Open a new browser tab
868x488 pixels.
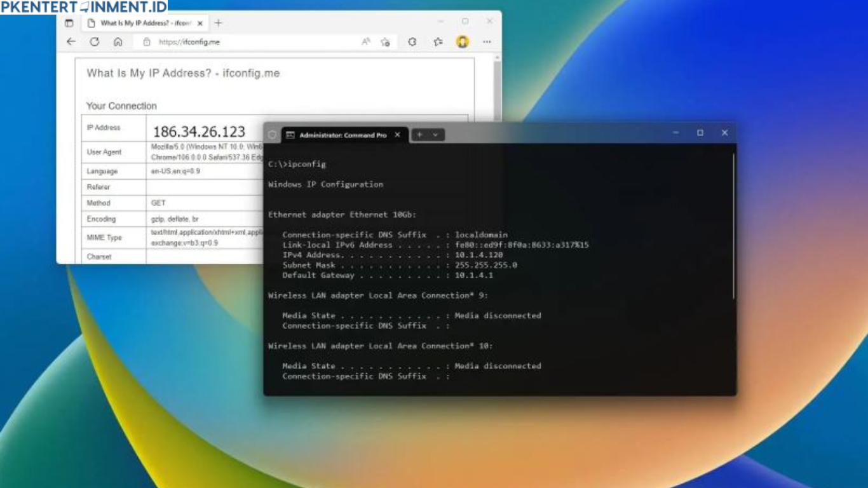[218, 23]
